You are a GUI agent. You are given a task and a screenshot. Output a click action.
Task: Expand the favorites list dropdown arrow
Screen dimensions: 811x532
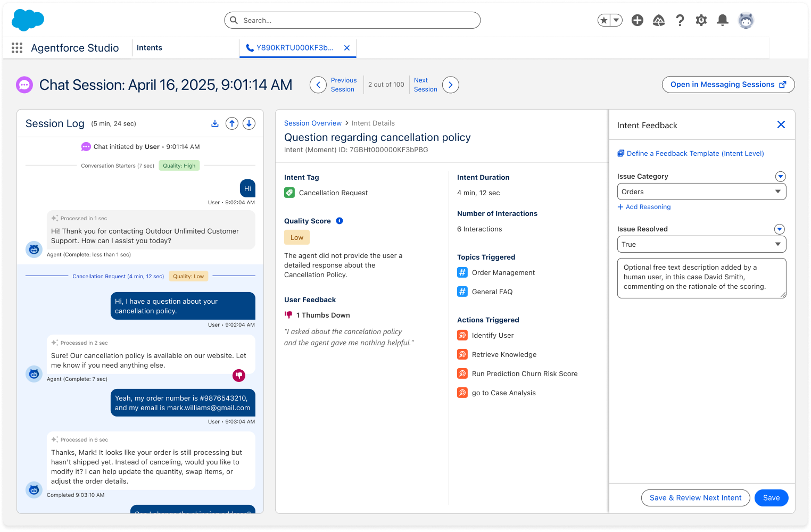coord(616,20)
